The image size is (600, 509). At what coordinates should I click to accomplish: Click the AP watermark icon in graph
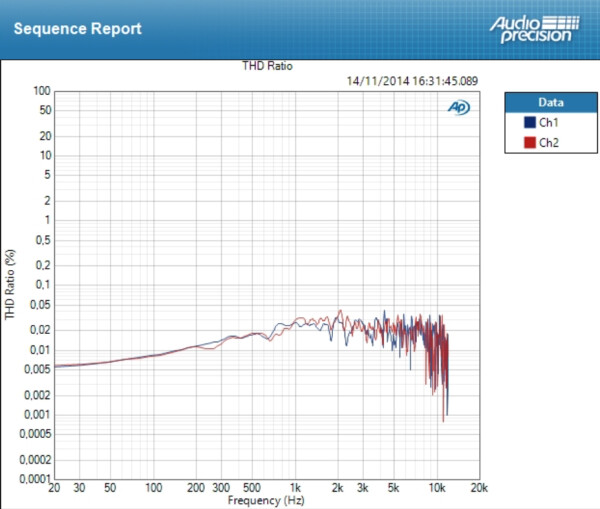[x=459, y=108]
